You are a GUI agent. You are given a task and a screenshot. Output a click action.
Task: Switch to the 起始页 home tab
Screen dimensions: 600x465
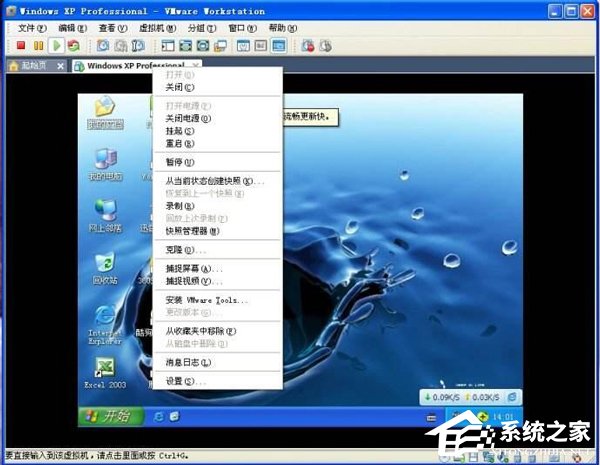click(33, 66)
